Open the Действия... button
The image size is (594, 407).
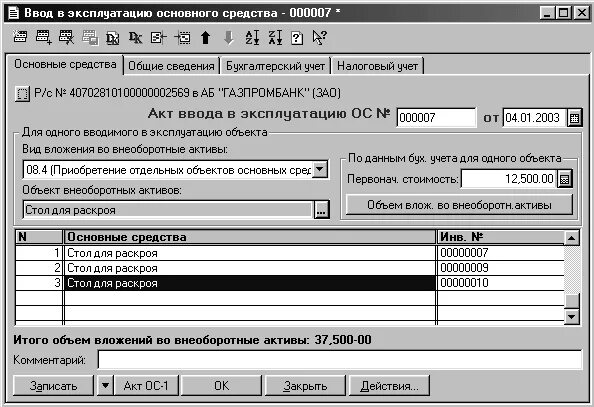point(389,385)
